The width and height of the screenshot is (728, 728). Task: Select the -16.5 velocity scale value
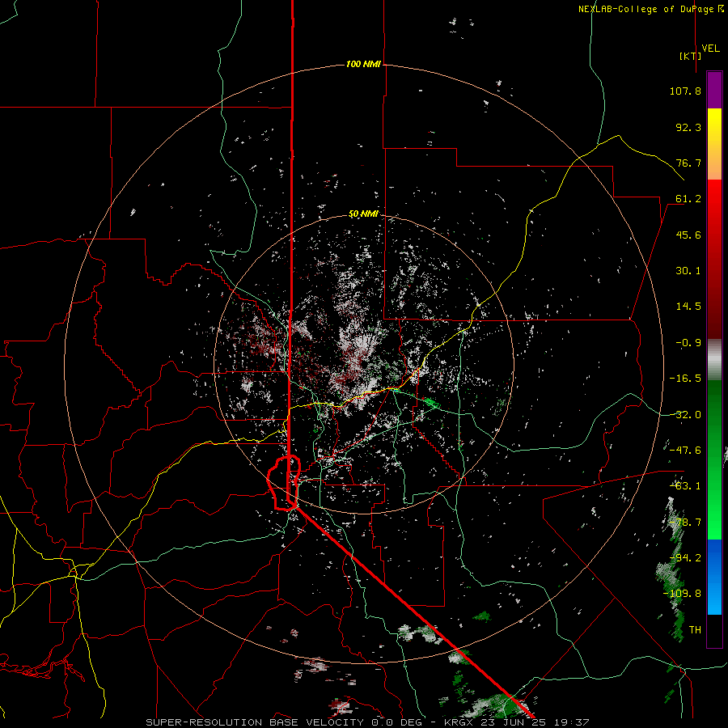pyautogui.click(x=685, y=379)
